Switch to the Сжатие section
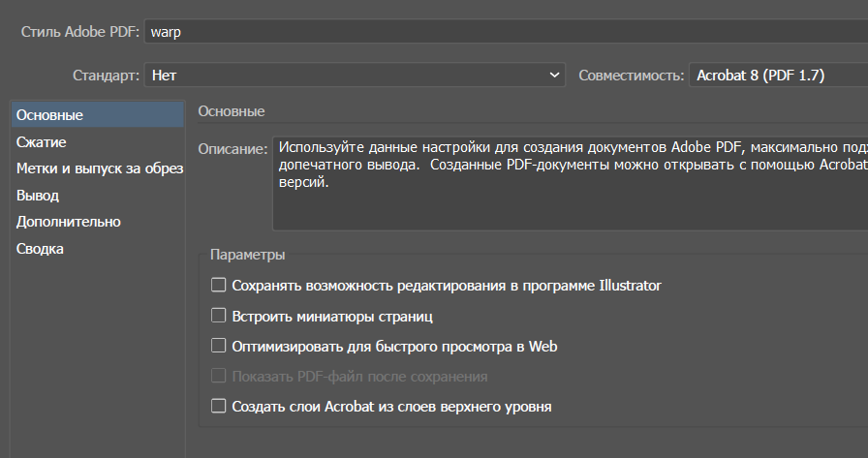 pos(42,142)
